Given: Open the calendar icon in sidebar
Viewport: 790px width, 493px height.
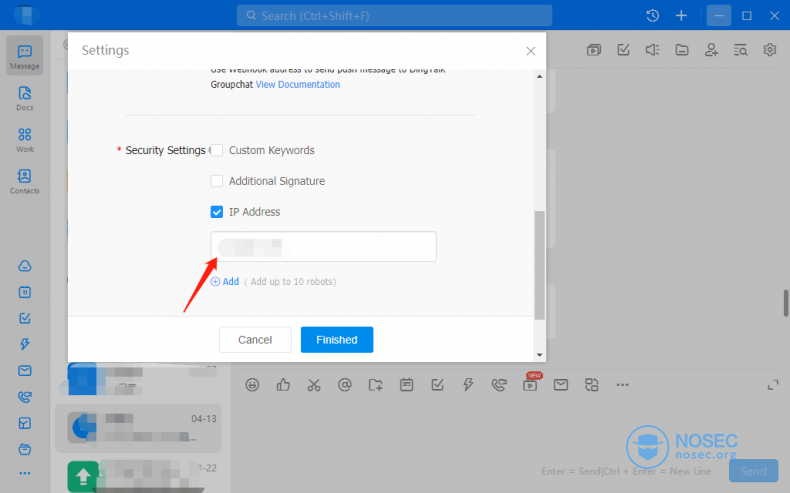Looking at the screenshot, I should tap(24, 292).
